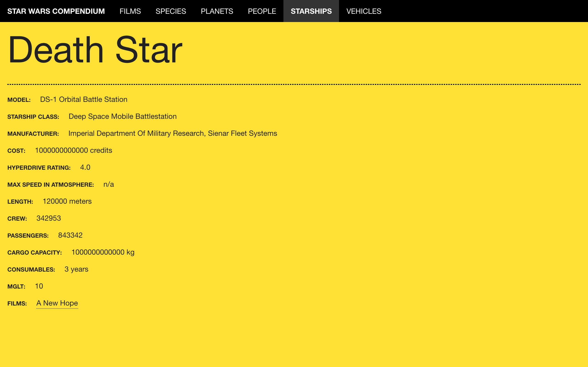Navigate to the Vehicles section
Screen dimensions: 588x367
[x=364, y=11]
